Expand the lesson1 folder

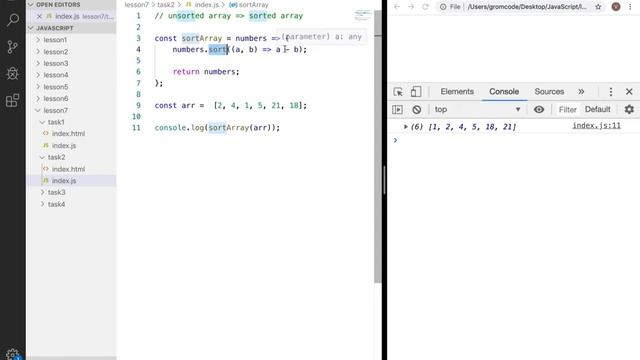[71, 40]
